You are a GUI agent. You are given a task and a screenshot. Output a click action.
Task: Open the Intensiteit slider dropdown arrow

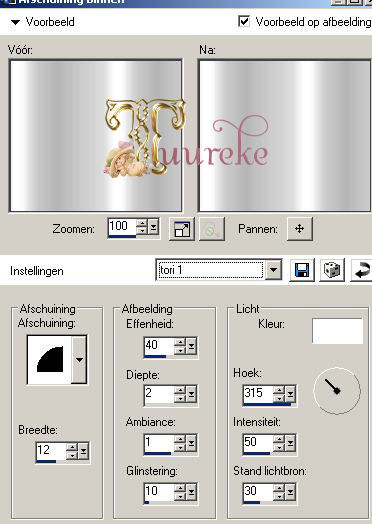[x=290, y=443]
